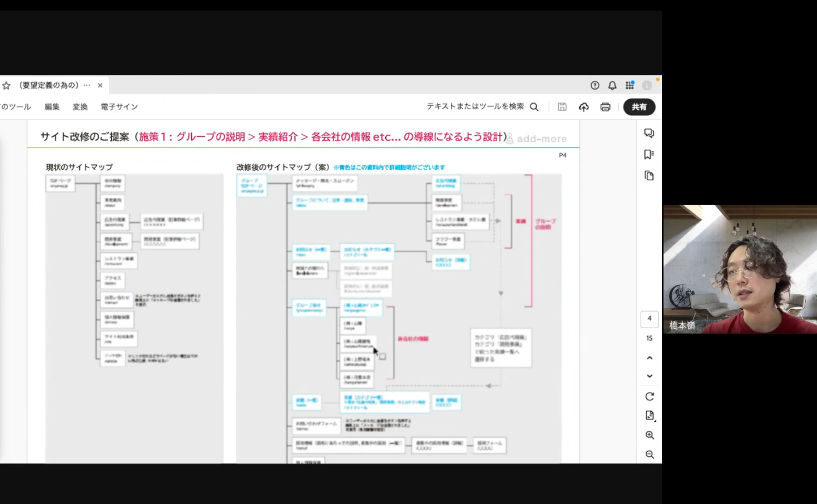Click the 共有 share button
Viewport: 817px width, 504px height.
pyautogui.click(x=639, y=107)
